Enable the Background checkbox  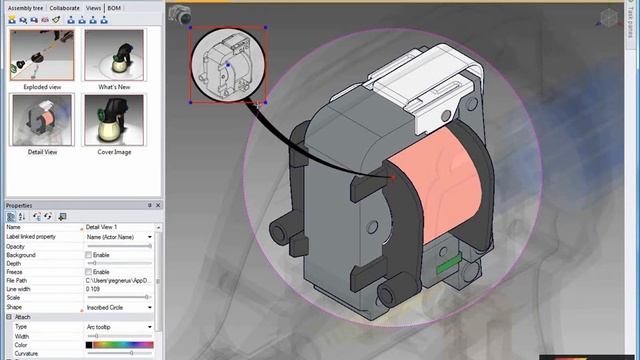click(88, 255)
